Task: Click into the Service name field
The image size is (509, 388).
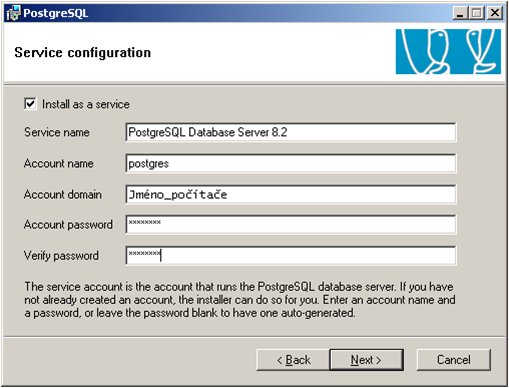Action: (x=291, y=132)
